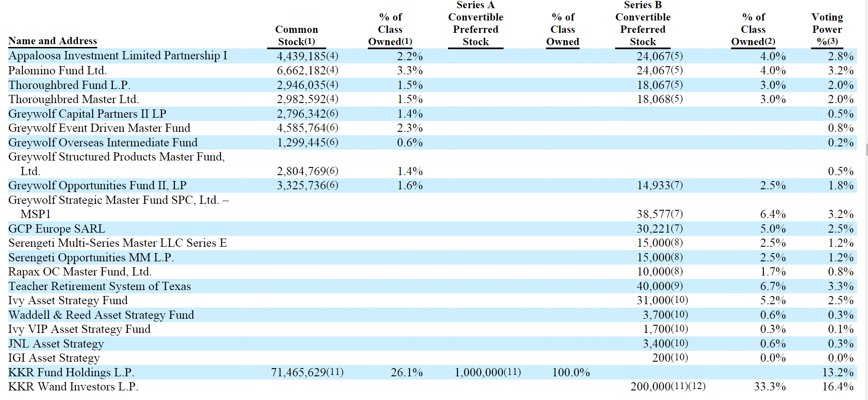Click the Thoroughbred Master Ltd. name
Image resolution: width=868 pixels, height=400 pixels.
[74, 99]
